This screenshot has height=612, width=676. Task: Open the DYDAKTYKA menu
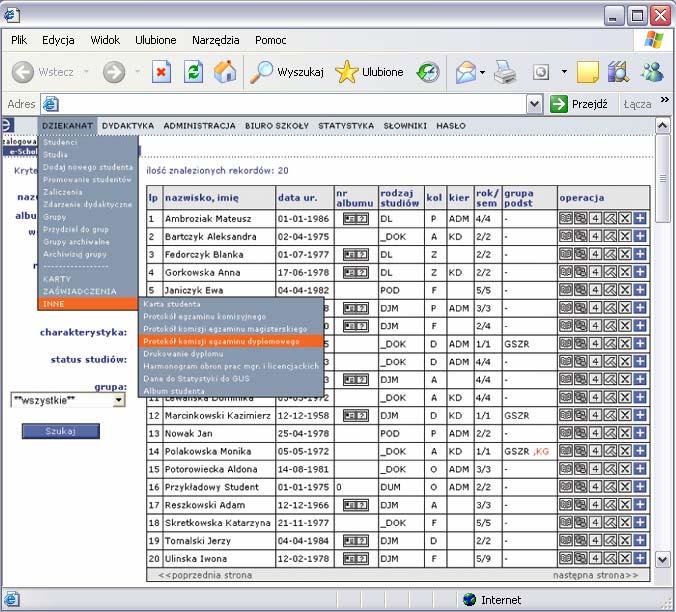128,126
